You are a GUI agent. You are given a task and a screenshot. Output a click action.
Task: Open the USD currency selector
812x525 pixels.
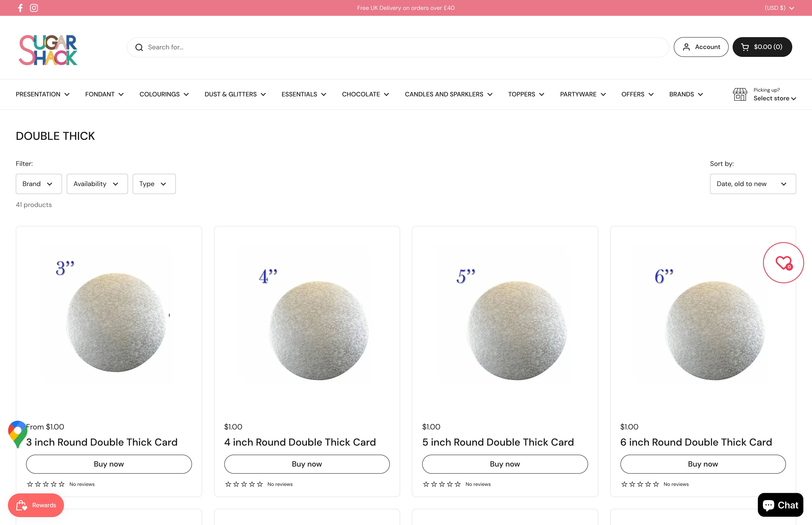pyautogui.click(x=779, y=8)
